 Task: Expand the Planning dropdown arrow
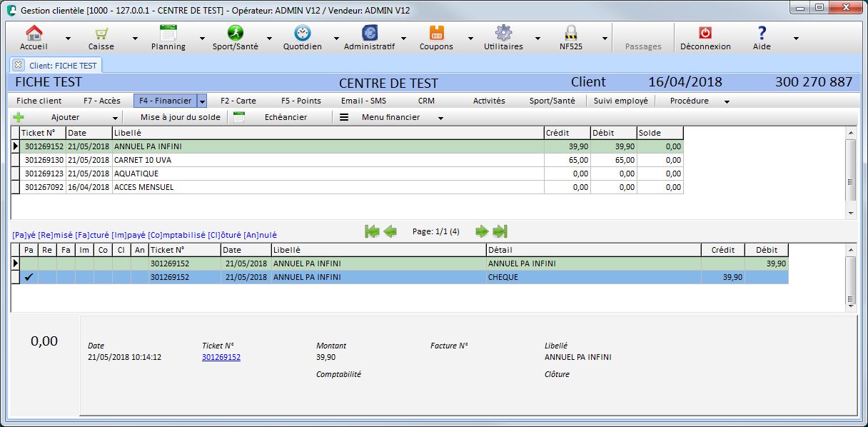pos(202,38)
